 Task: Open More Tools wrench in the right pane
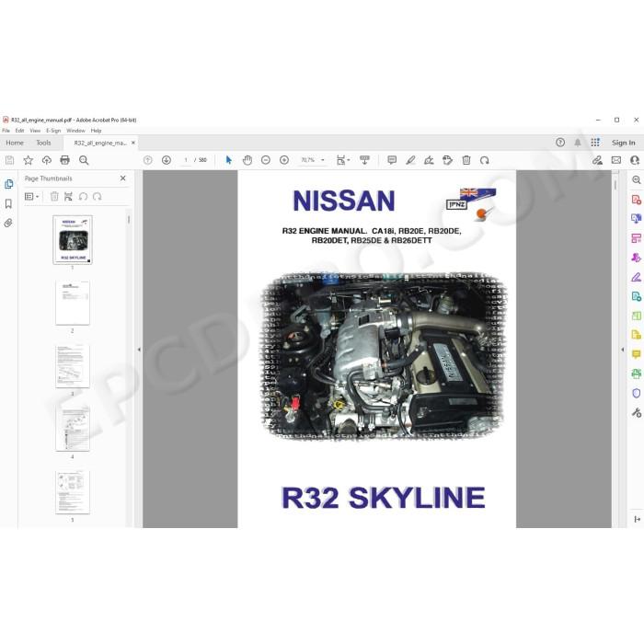tap(637, 413)
